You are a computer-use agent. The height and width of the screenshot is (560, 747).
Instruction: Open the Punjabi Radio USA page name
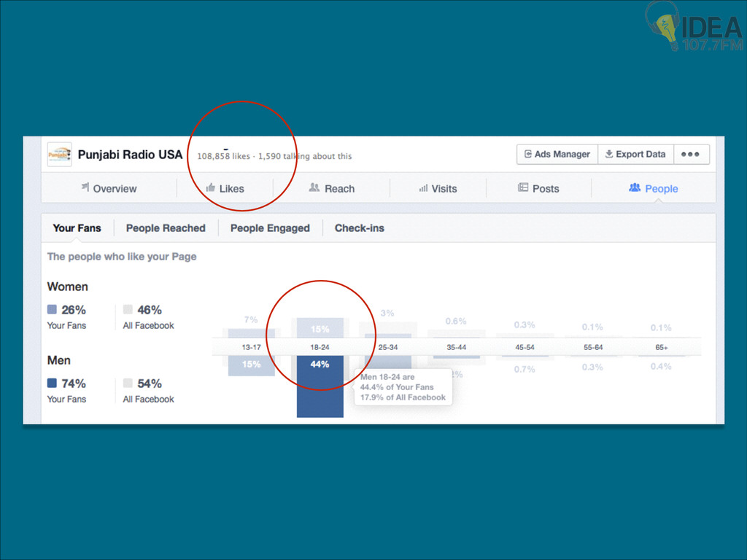[x=130, y=155]
